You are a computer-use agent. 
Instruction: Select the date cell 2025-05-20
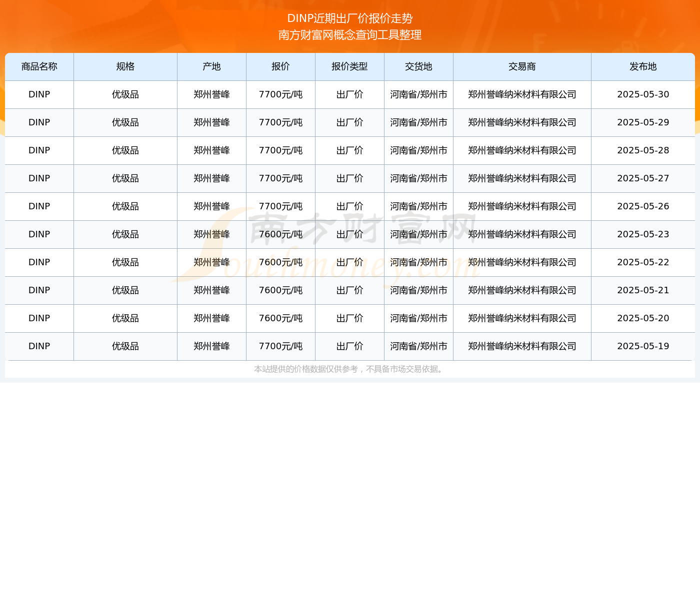pos(643,318)
